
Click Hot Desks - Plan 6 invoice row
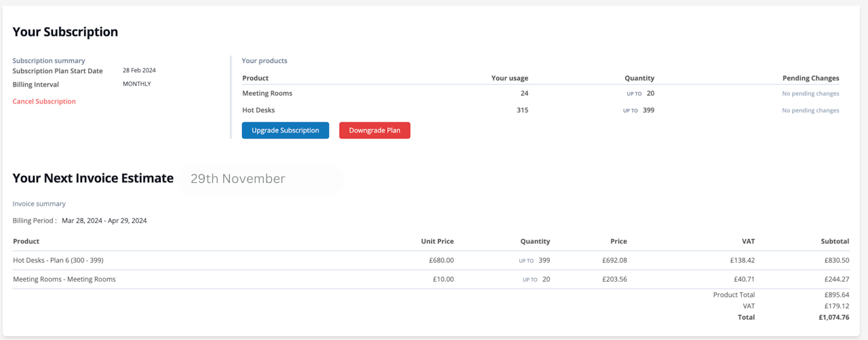(58, 260)
